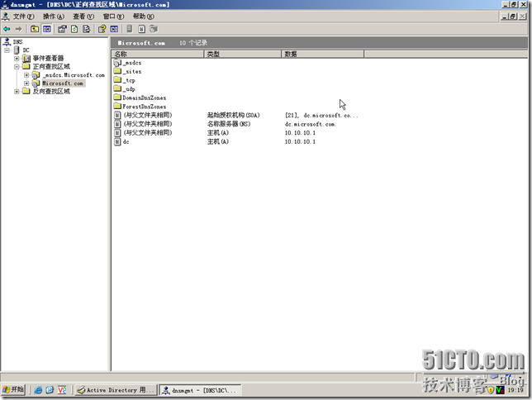
Task: Select 反向查找区域 in the tree
Action: point(51,92)
